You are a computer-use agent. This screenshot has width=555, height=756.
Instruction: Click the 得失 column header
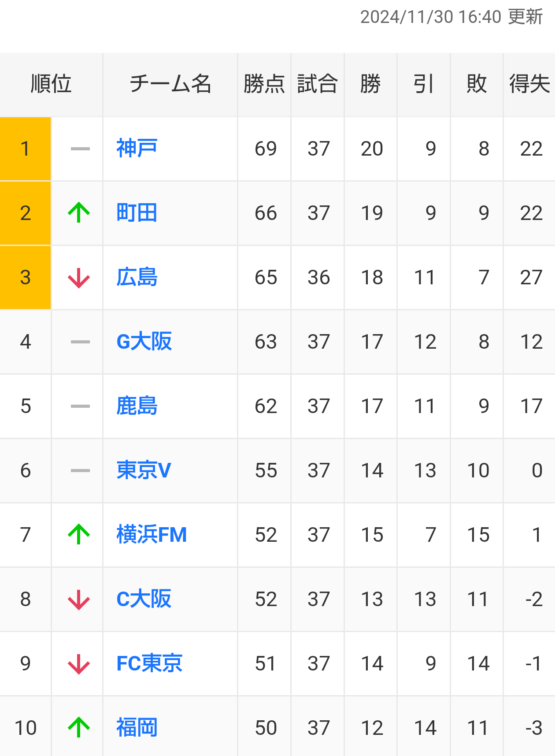pyautogui.click(x=529, y=84)
